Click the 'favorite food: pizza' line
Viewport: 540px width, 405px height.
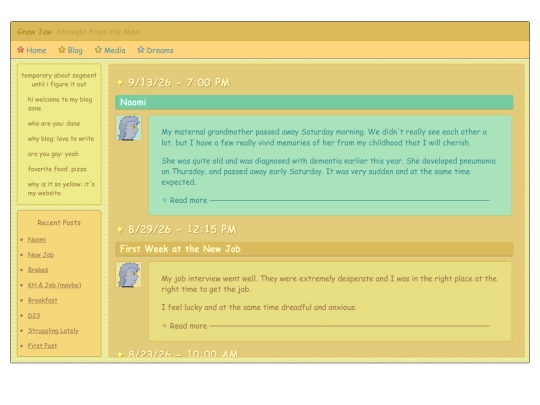57,169
